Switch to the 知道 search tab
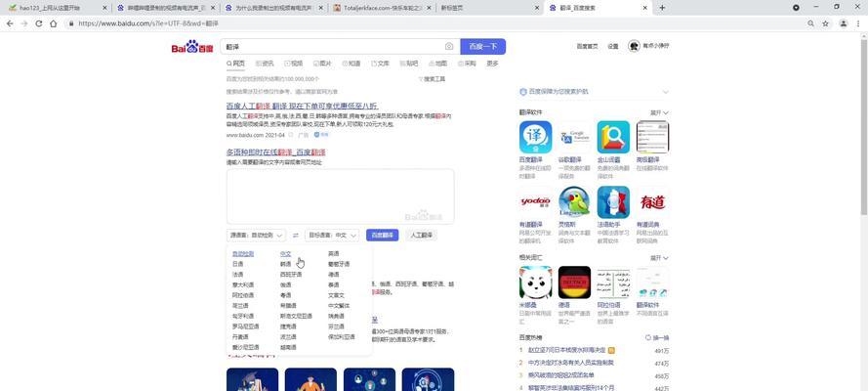Image resolution: width=868 pixels, height=391 pixels. 351,64
